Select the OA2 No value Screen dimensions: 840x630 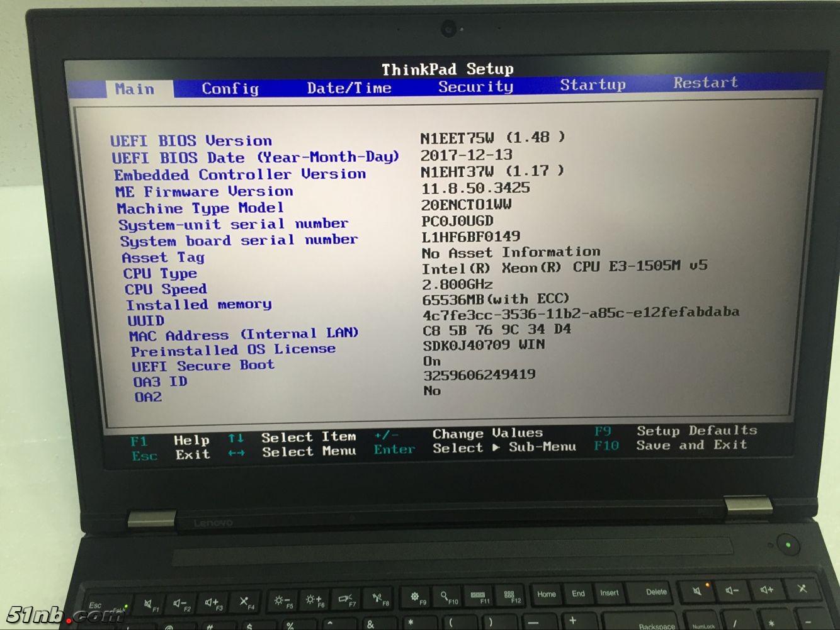(x=432, y=391)
